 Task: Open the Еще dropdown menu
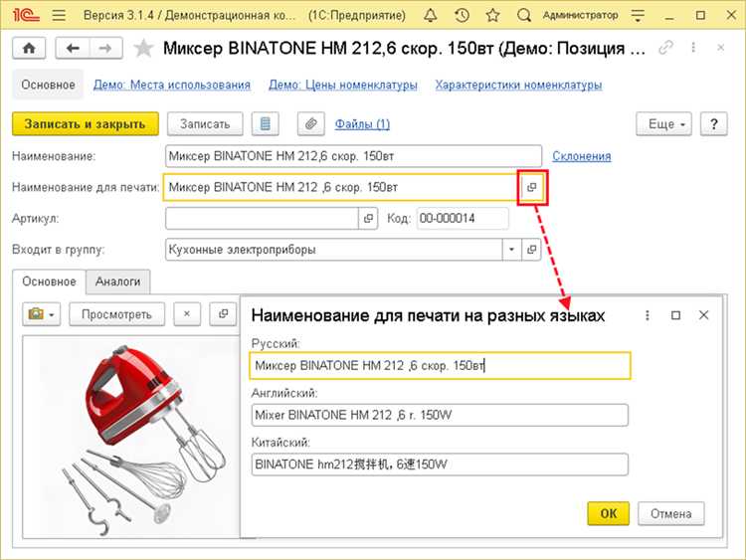663,124
